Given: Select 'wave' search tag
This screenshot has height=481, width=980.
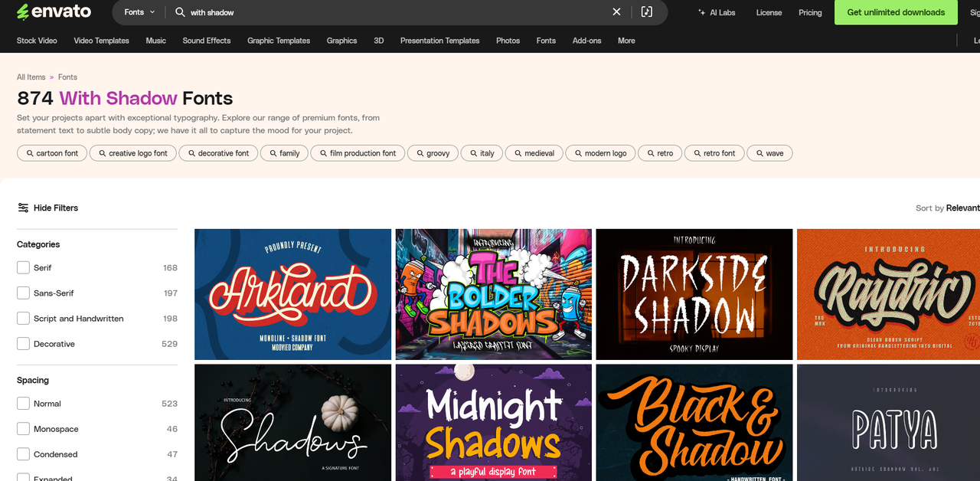Looking at the screenshot, I should (x=769, y=153).
